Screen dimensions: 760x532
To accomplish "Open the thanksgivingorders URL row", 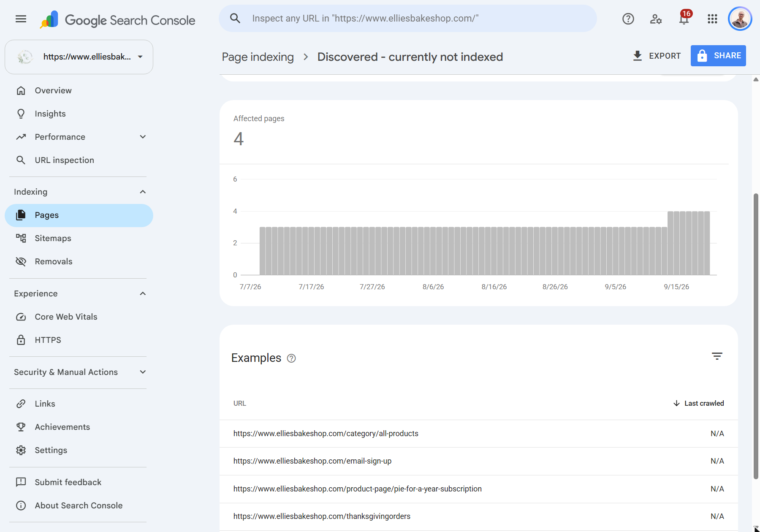I will [478, 516].
